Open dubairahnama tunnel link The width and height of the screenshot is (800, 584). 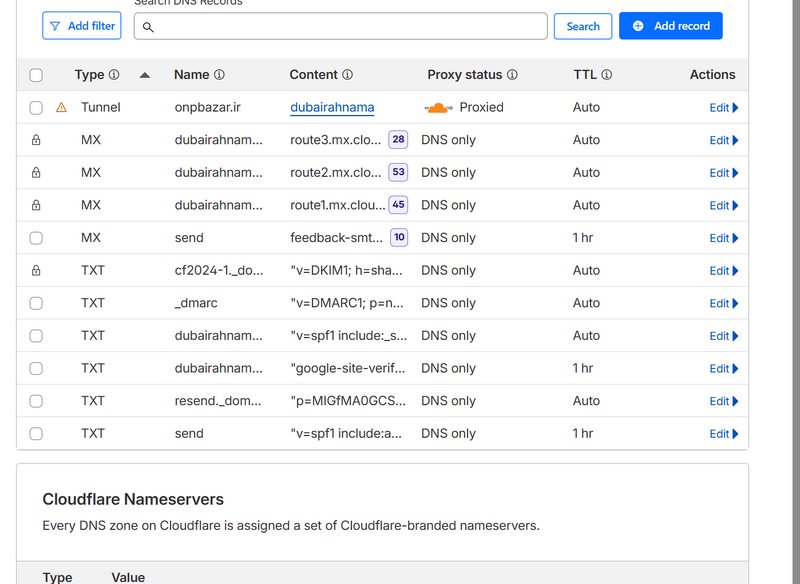click(332, 107)
